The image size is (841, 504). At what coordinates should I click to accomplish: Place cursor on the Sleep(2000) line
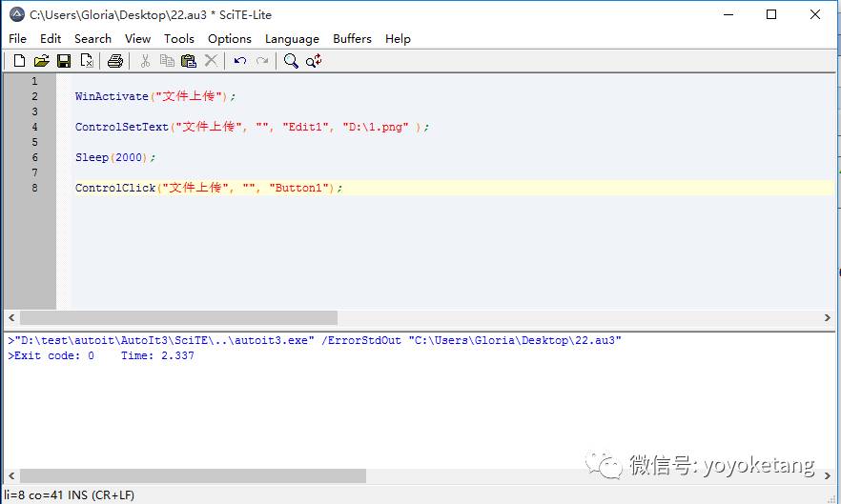click(114, 157)
